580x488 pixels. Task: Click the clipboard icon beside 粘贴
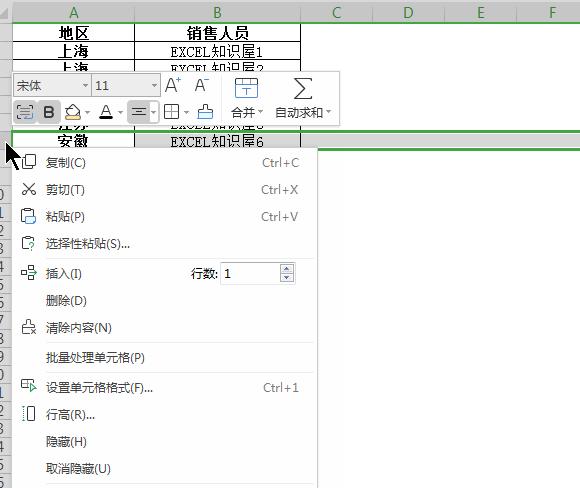(28, 216)
